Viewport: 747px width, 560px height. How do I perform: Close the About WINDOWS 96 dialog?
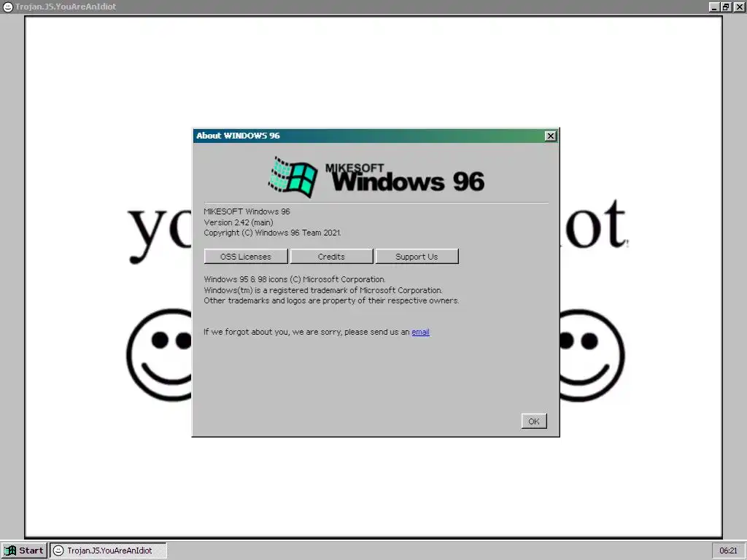tap(550, 136)
